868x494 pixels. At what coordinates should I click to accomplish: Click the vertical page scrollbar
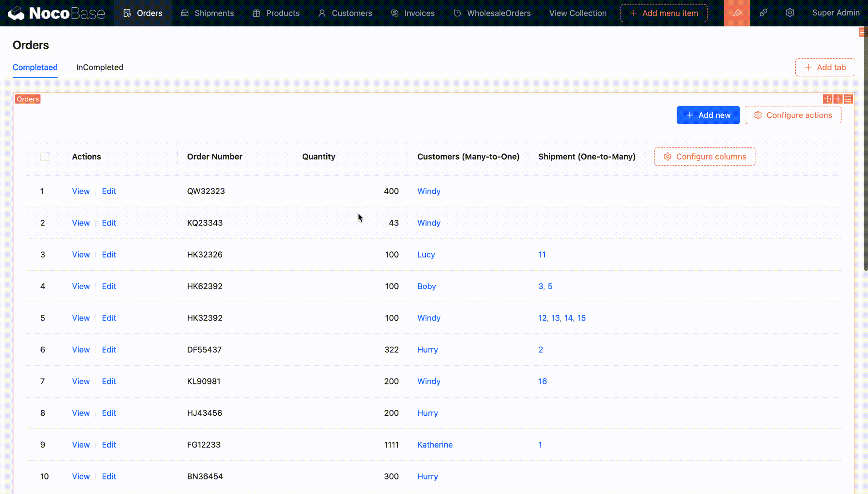[865, 150]
